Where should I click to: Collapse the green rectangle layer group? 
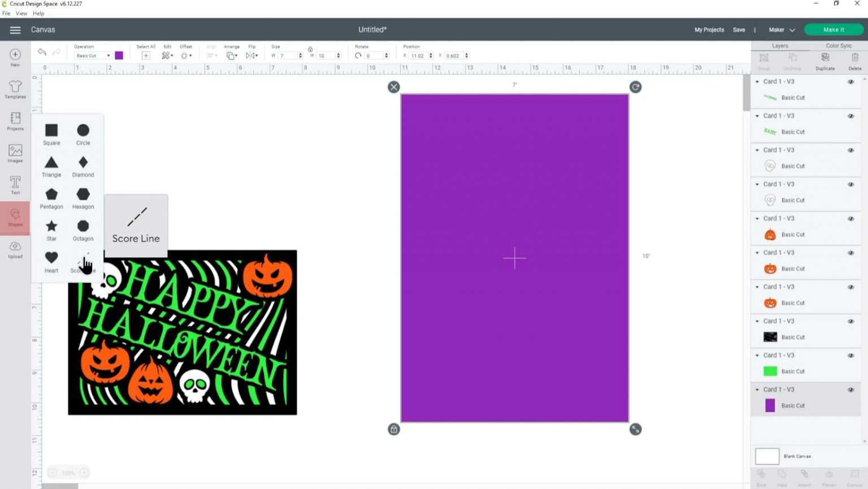click(757, 355)
